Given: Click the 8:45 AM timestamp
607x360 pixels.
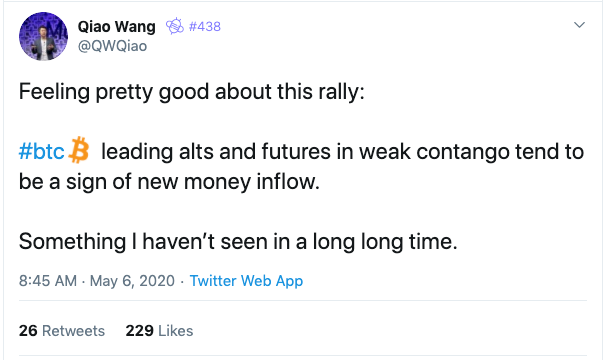Looking at the screenshot, I should coord(48,281).
